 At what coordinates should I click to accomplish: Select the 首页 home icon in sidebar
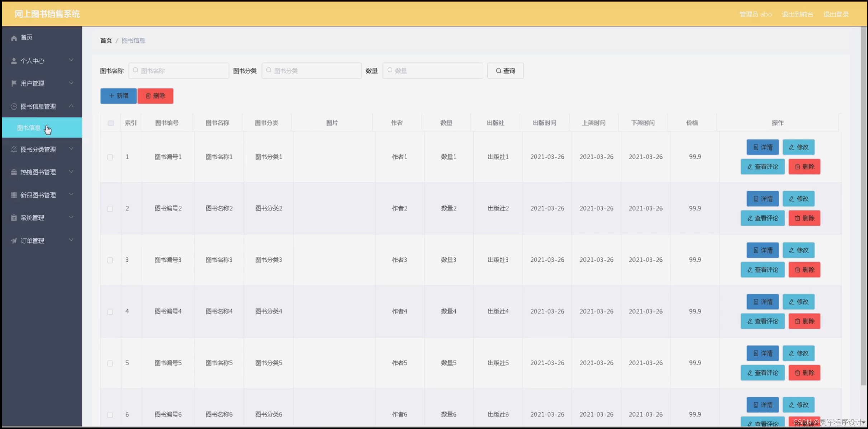14,37
